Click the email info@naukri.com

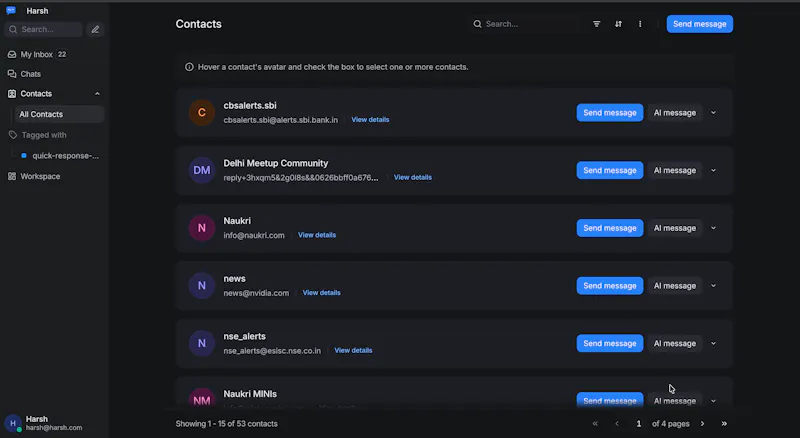(x=254, y=235)
